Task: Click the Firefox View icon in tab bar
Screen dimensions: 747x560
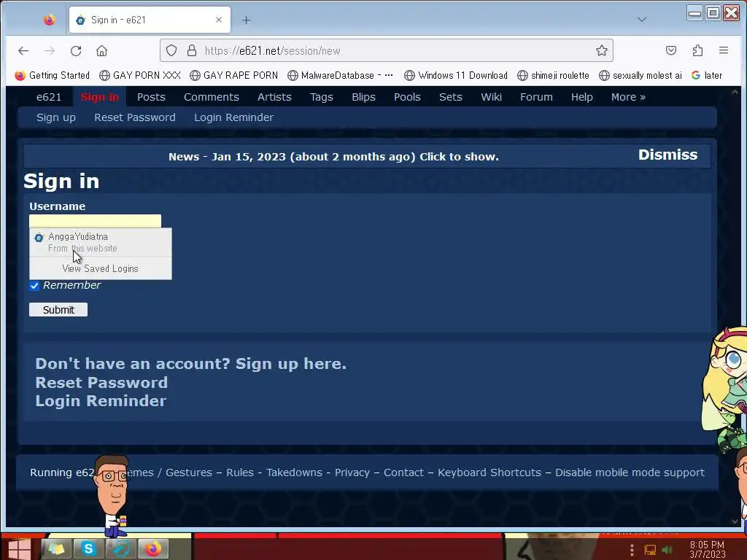Action: pyautogui.click(x=49, y=20)
